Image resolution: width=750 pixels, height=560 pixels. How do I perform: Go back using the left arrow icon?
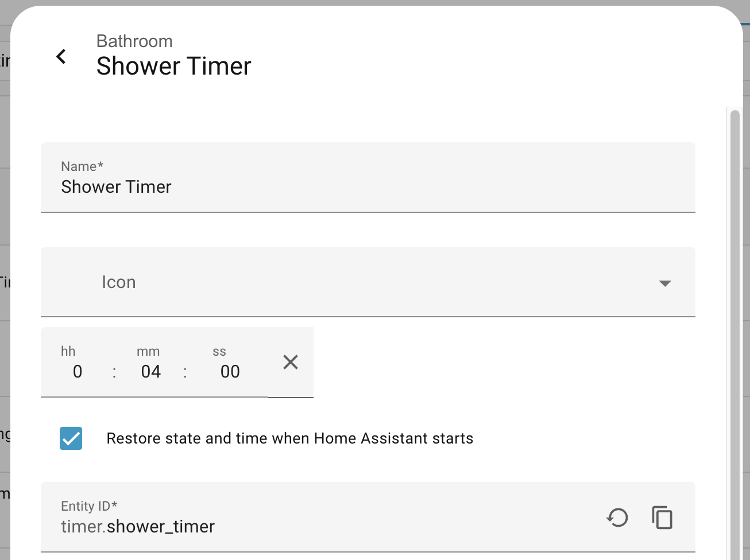[x=61, y=56]
